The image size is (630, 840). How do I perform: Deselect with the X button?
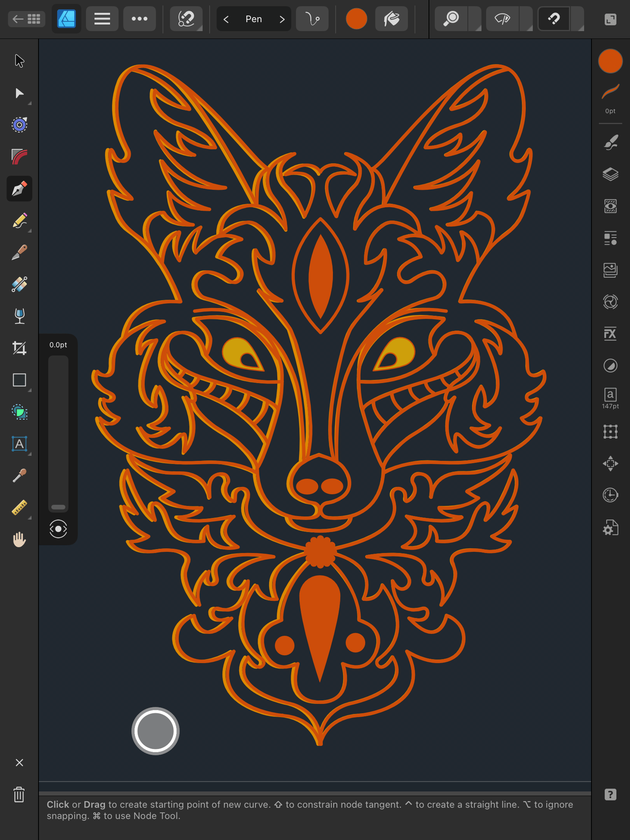19,762
